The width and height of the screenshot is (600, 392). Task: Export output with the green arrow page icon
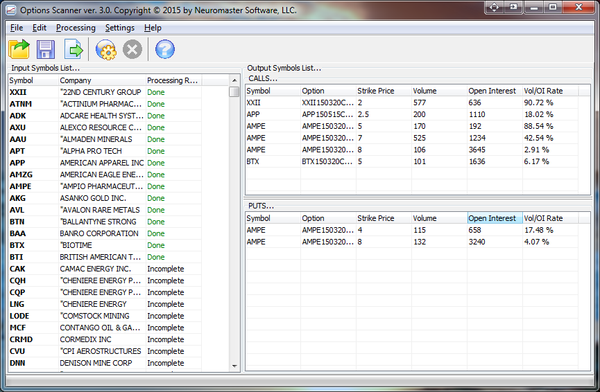(73, 49)
